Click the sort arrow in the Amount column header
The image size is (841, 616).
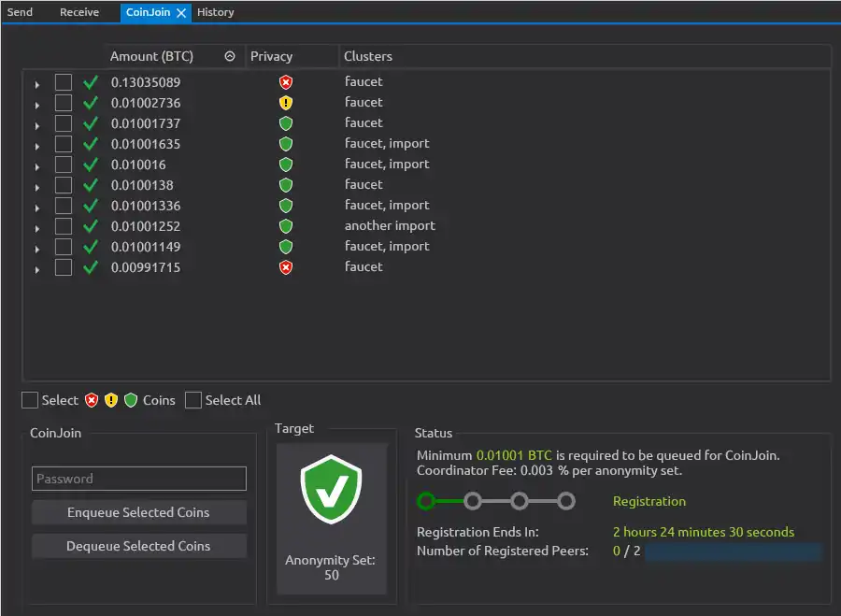click(x=230, y=57)
